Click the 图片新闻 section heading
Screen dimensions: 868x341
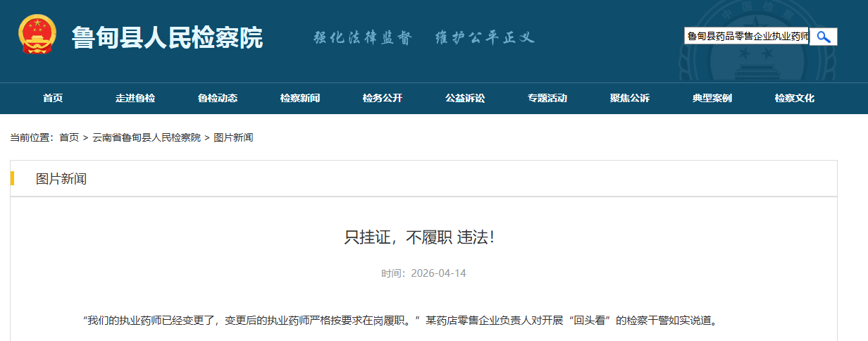(61, 179)
